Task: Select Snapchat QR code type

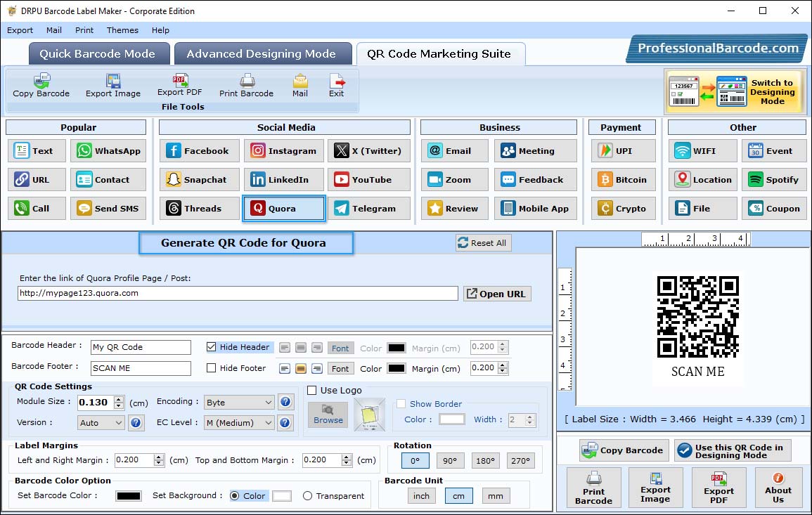Action: [x=200, y=180]
